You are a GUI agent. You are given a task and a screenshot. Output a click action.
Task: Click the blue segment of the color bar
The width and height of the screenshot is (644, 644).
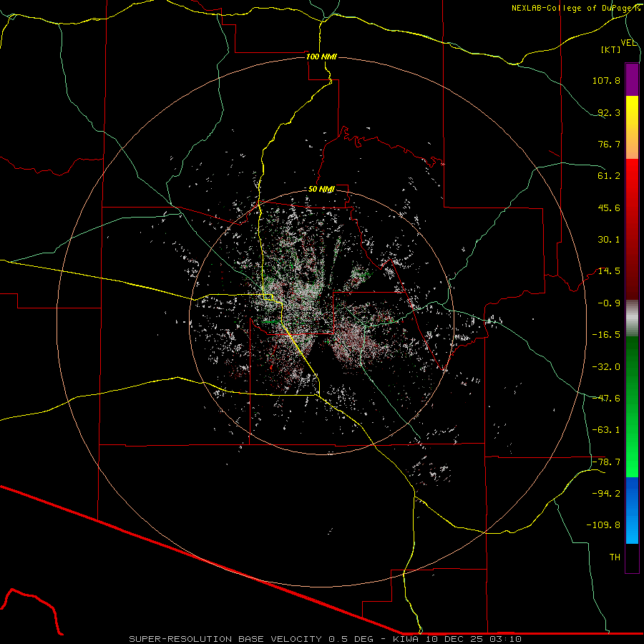(x=632, y=510)
